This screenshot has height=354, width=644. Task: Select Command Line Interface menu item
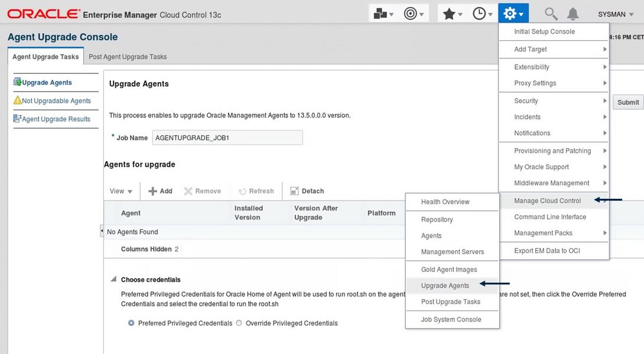pyautogui.click(x=554, y=217)
